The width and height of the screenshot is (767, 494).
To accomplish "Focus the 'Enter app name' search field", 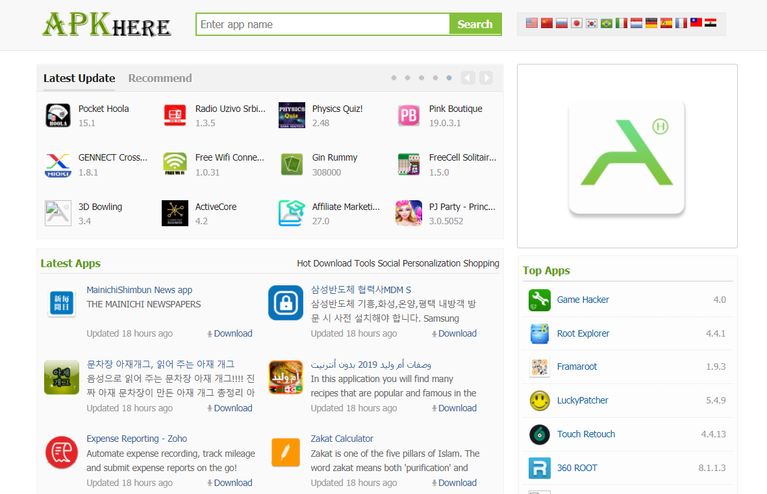I will pos(322,24).
